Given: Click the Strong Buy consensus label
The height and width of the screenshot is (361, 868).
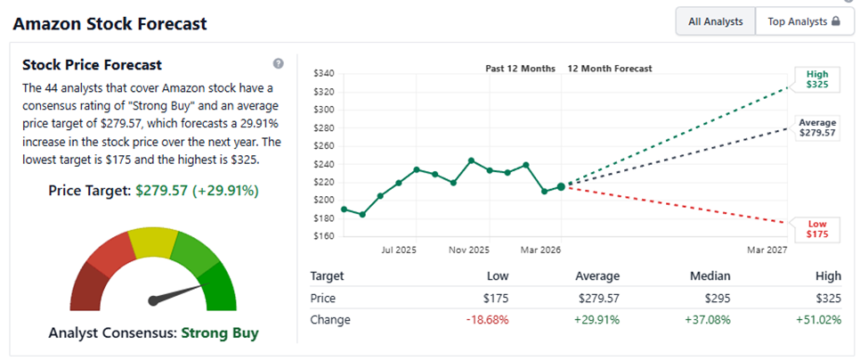Looking at the screenshot, I should point(220,333).
